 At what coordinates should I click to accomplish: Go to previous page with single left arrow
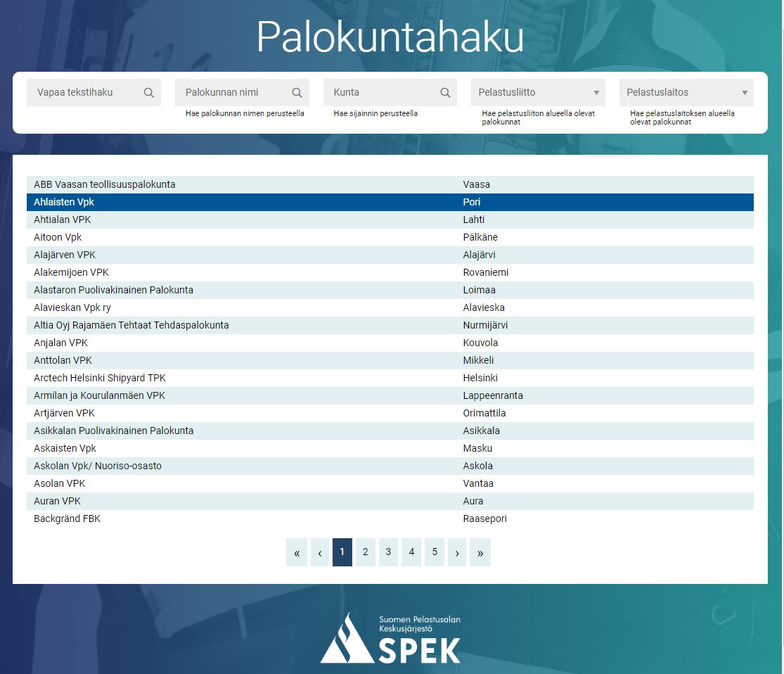point(320,552)
